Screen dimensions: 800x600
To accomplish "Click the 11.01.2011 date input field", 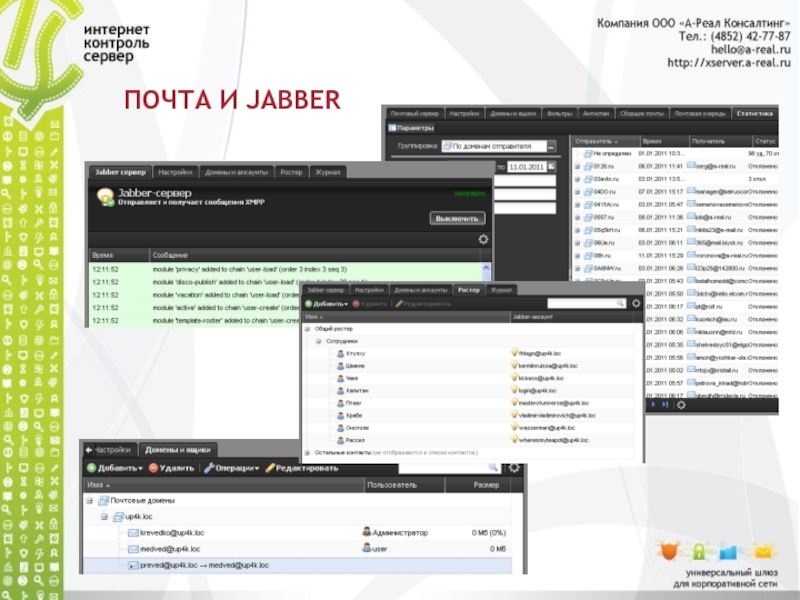I will pyautogui.click(x=527, y=167).
